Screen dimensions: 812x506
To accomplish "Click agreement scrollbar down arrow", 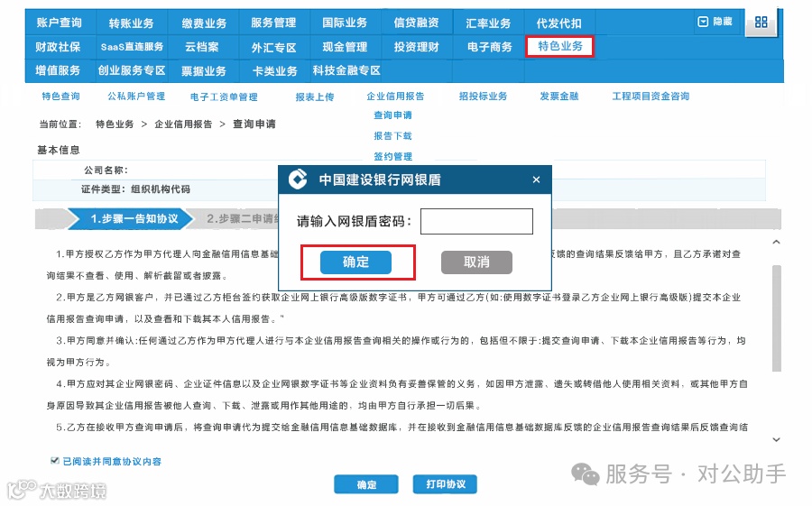I will (x=776, y=440).
